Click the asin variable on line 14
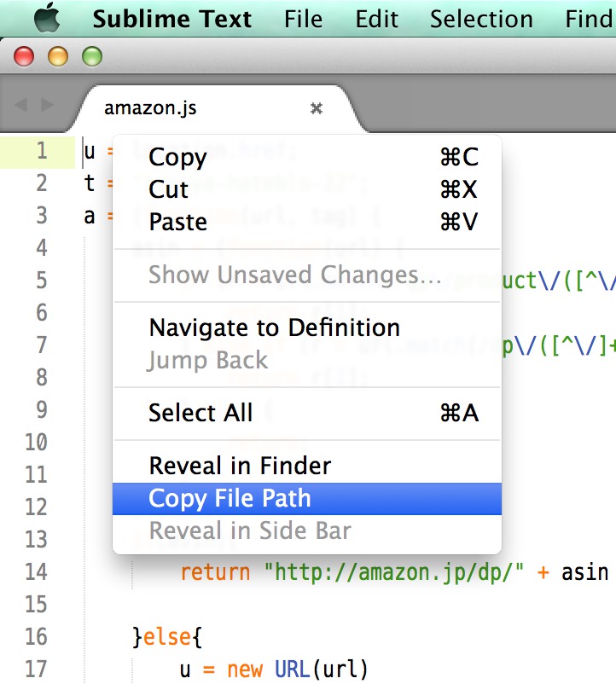616x684 pixels. [584, 572]
